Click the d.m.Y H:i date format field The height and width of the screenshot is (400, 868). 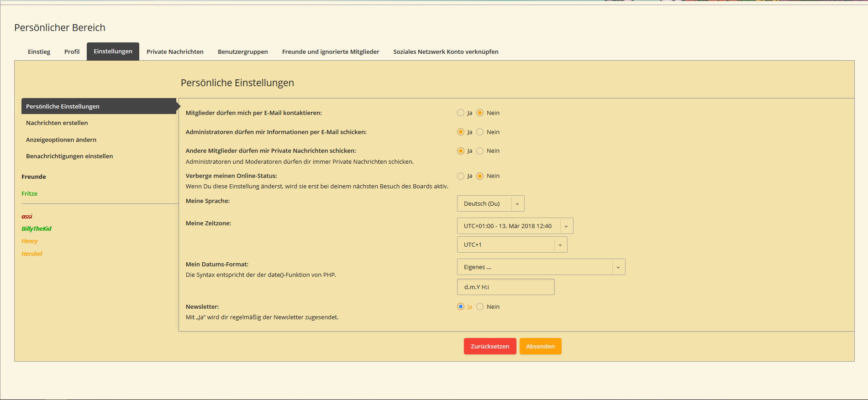(x=505, y=287)
